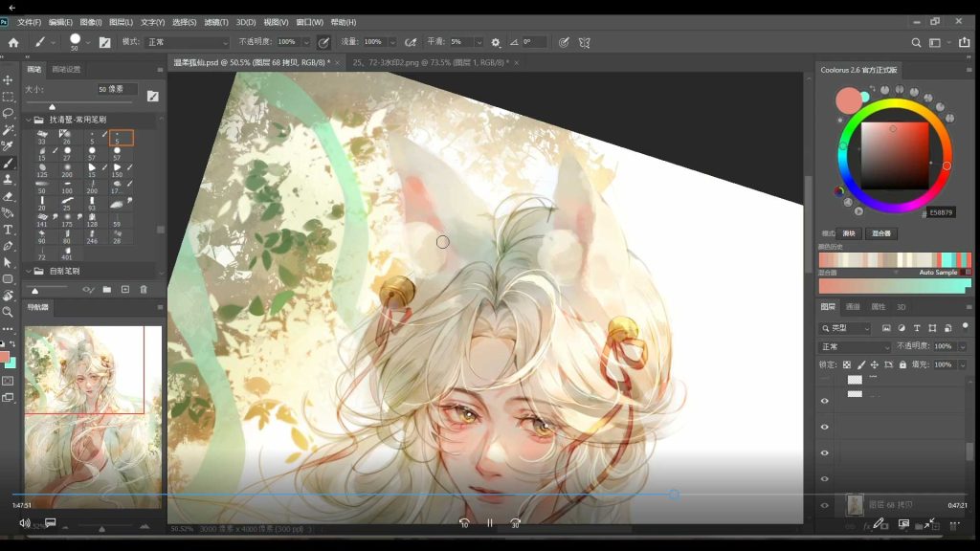The width and height of the screenshot is (980, 551).
Task: Toggle airbrush build-up icon
Action: pos(411,42)
